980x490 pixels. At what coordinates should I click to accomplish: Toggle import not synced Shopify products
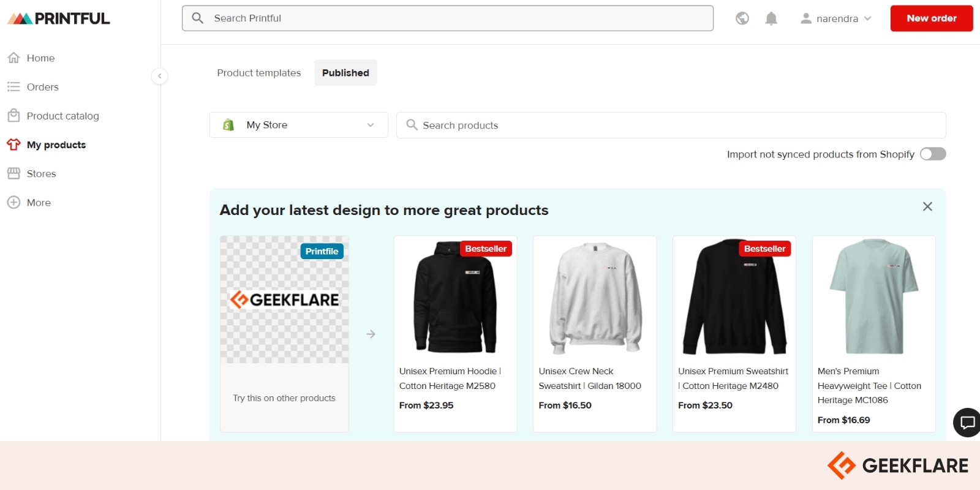(933, 154)
